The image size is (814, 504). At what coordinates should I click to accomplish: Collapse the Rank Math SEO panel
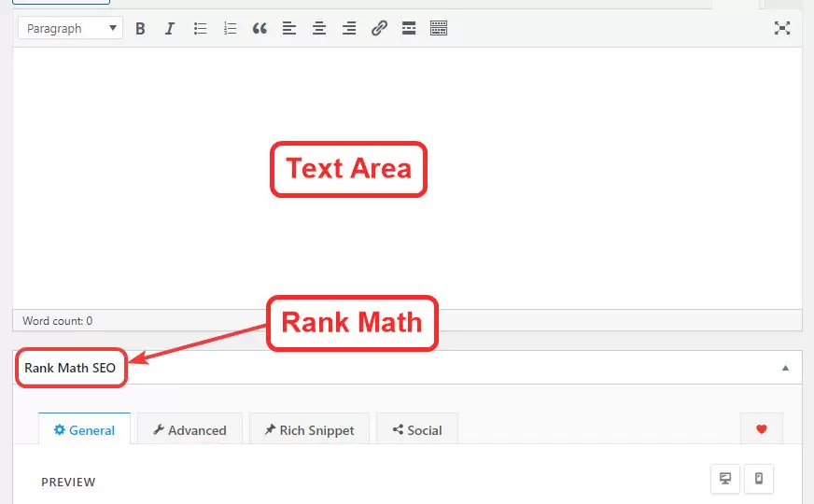click(785, 368)
